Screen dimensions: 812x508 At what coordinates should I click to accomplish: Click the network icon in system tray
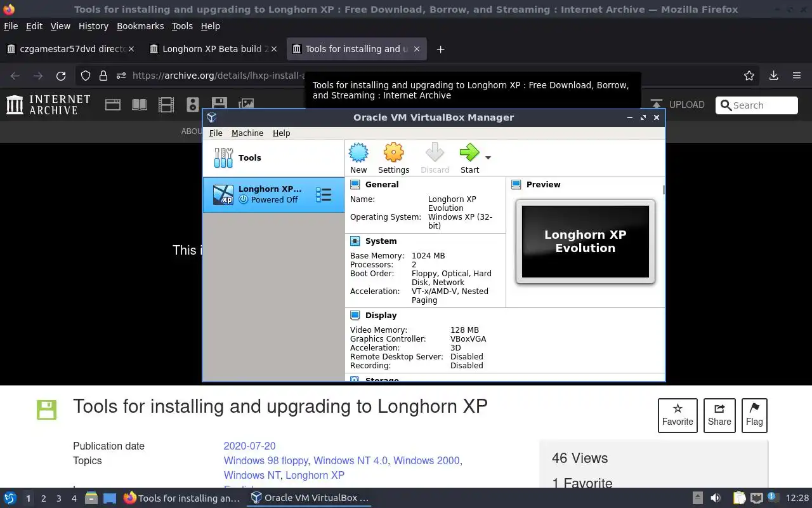coord(756,498)
